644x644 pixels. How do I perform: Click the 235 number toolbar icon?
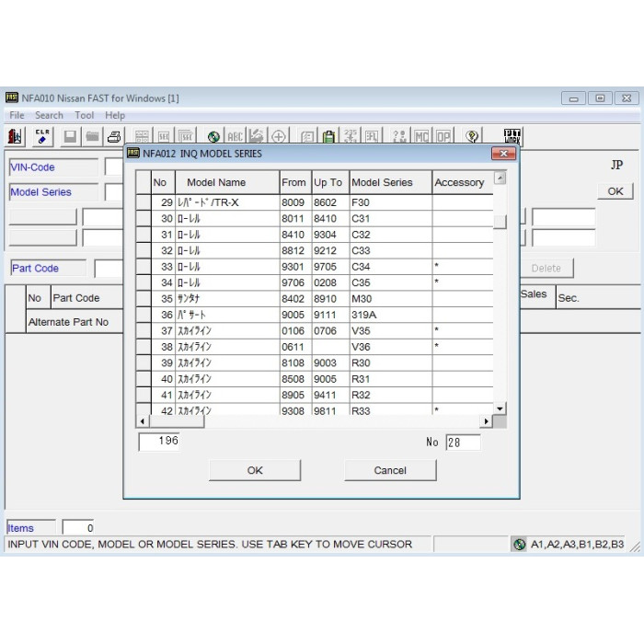click(350, 136)
